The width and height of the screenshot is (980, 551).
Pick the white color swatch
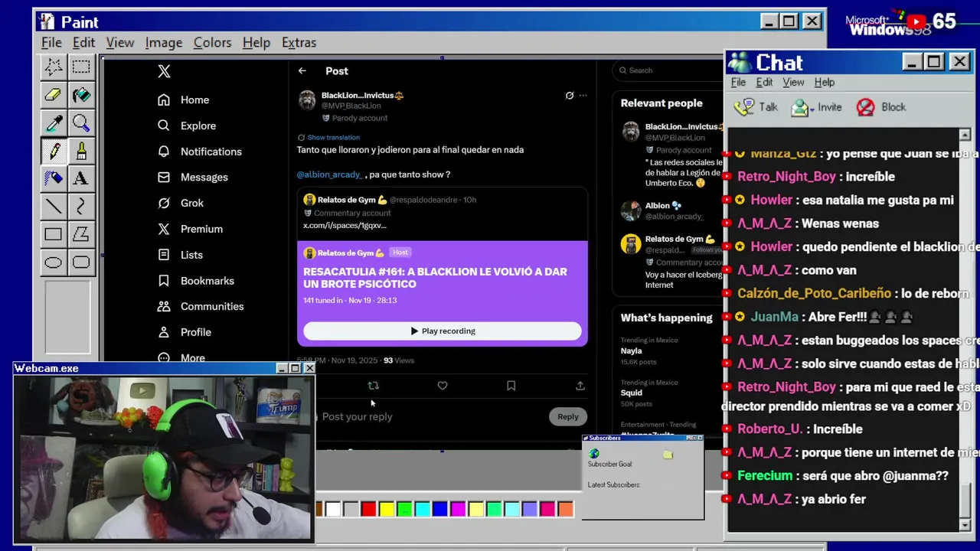click(333, 509)
